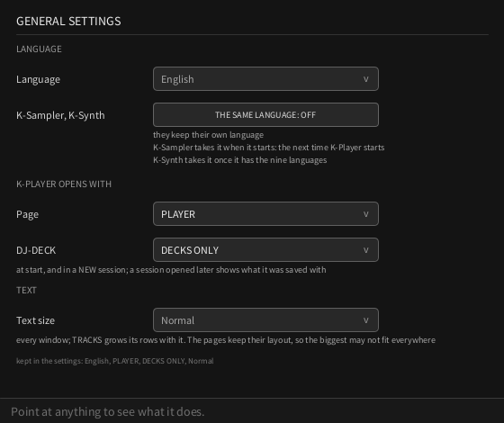Click the TEXT section label
Screen dimensions: 504x423
(x=26, y=290)
